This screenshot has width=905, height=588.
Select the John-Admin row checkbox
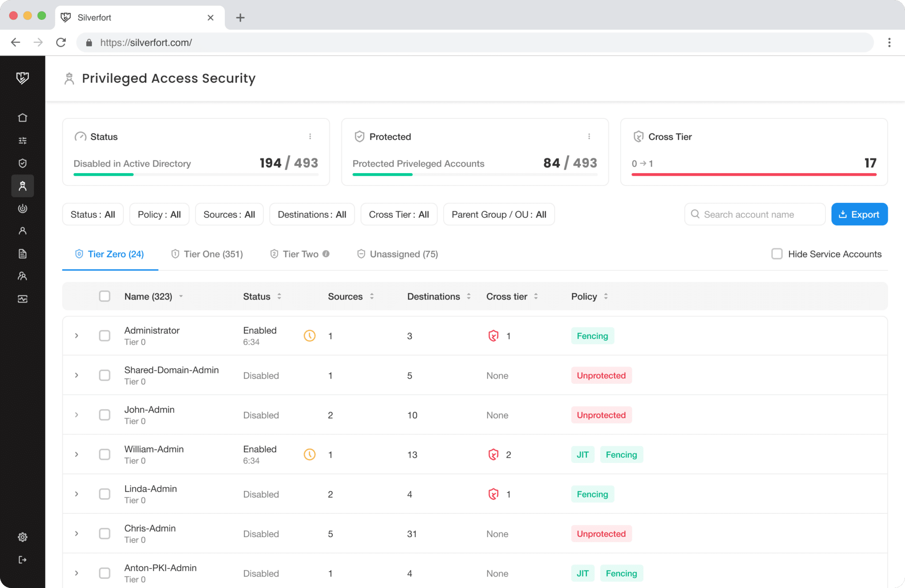point(105,415)
